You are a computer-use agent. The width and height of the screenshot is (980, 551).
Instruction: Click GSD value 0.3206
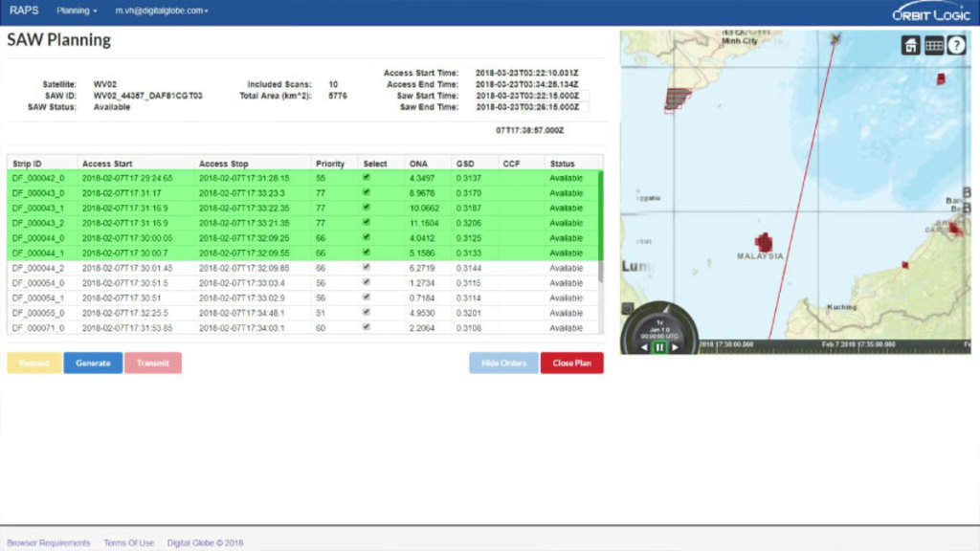point(468,223)
